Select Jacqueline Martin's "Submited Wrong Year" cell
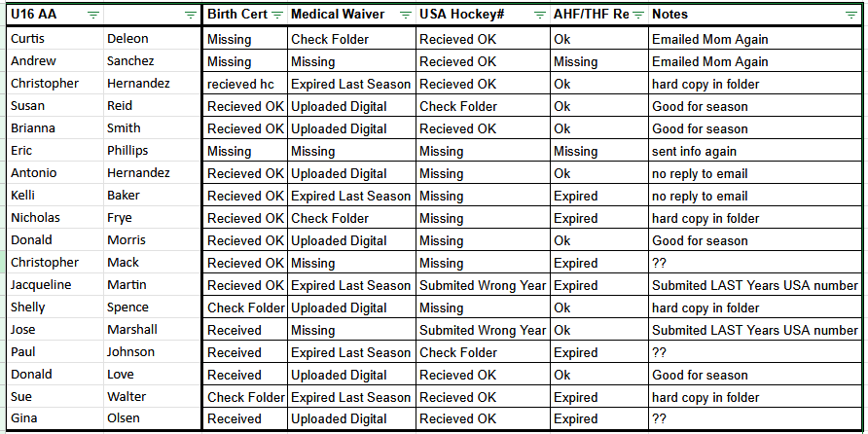The image size is (868, 434). pos(483,285)
